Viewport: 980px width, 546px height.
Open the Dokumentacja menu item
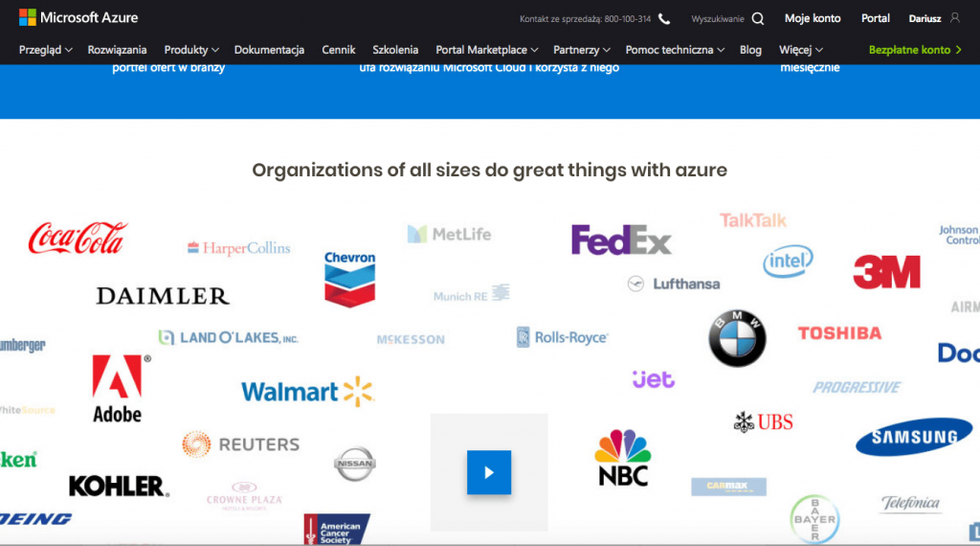coord(269,50)
